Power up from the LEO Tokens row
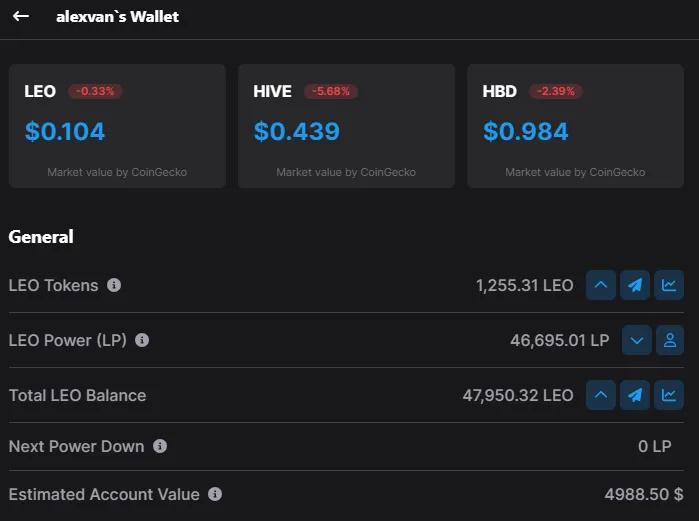Image resolution: width=699 pixels, height=521 pixels. tap(601, 285)
